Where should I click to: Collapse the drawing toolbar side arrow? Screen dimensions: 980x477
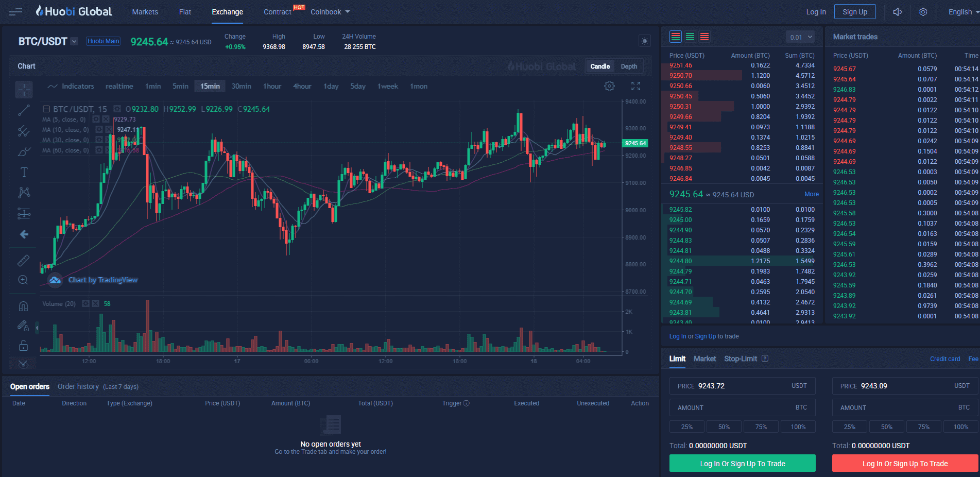point(37,327)
